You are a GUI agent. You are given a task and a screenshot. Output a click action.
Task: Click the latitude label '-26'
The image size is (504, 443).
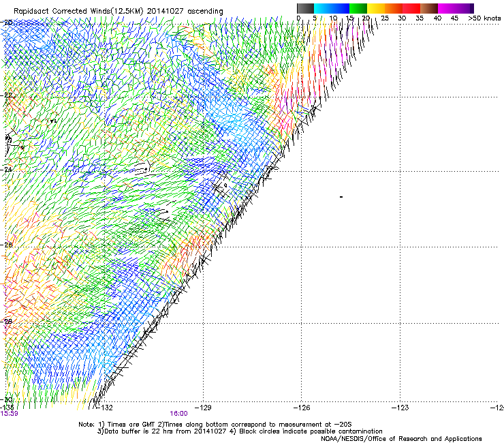pos(7,245)
